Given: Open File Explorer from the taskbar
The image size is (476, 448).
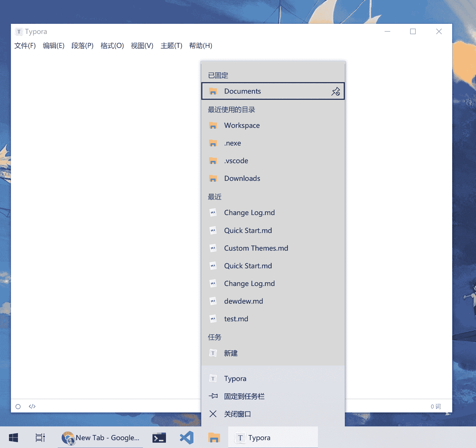Looking at the screenshot, I should [214, 437].
